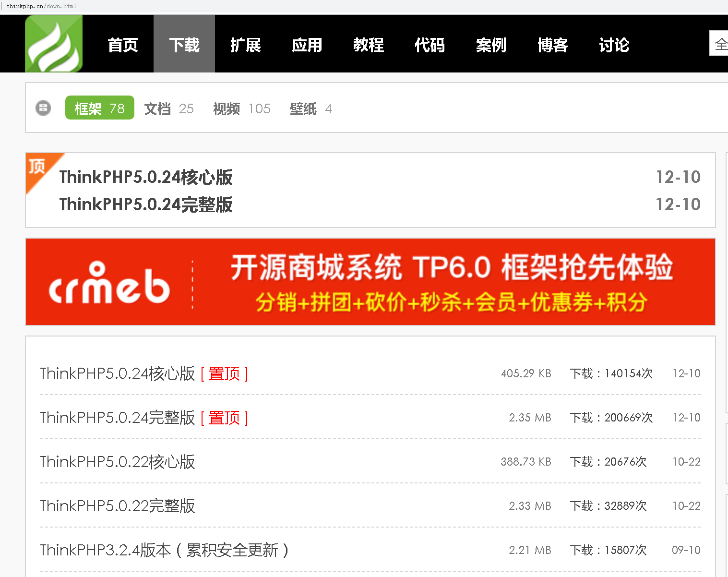Open the ThinkPHP5.0.22核心版 download link
Screen dimensions: 728x577
point(118,461)
